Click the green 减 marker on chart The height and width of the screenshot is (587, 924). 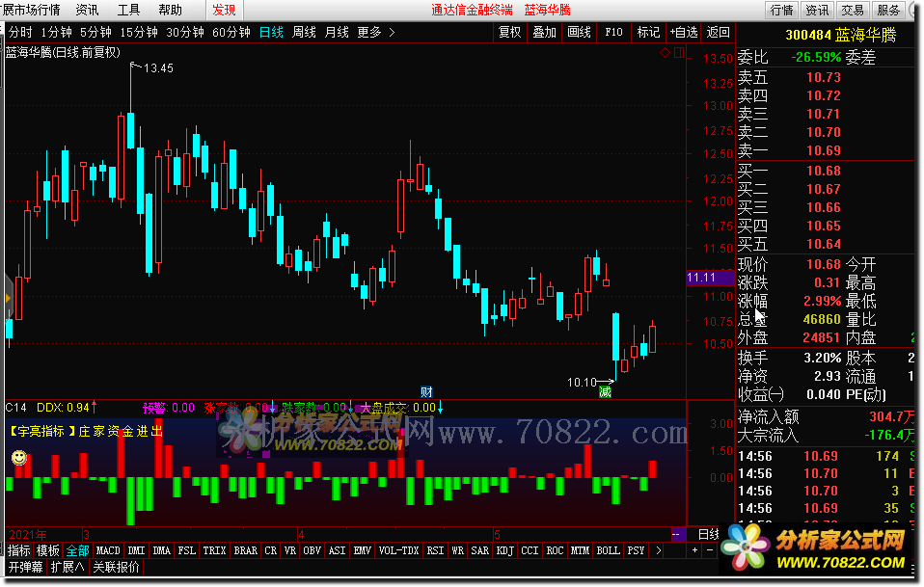click(605, 391)
